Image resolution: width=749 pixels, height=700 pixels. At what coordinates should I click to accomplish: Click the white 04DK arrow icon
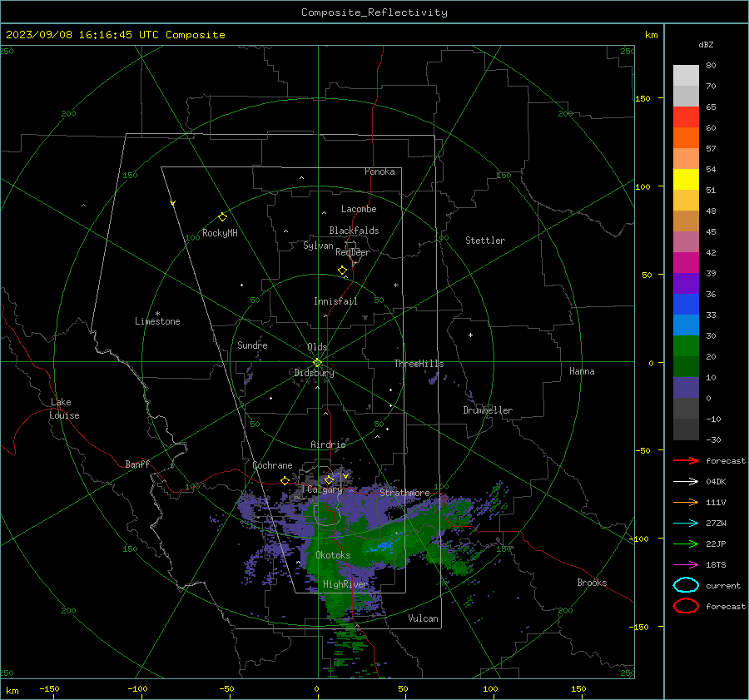(x=686, y=481)
